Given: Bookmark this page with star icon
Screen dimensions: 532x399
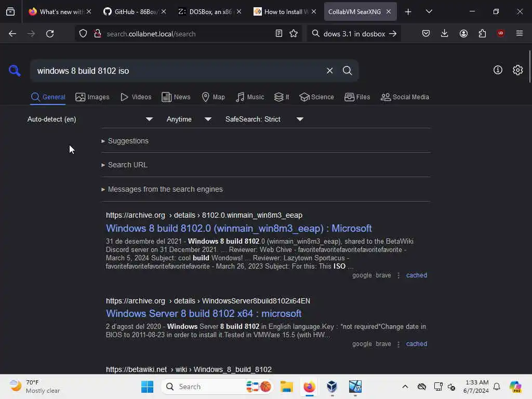Looking at the screenshot, I should (294, 34).
